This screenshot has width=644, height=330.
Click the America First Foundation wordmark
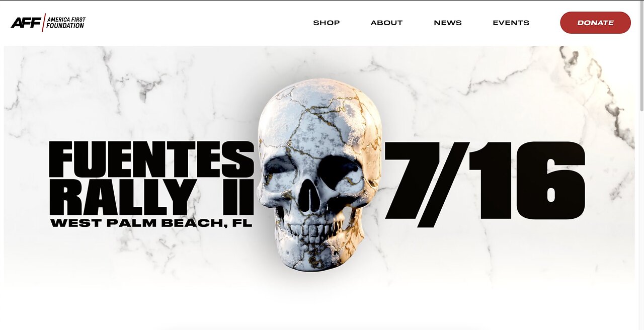pos(66,23)
